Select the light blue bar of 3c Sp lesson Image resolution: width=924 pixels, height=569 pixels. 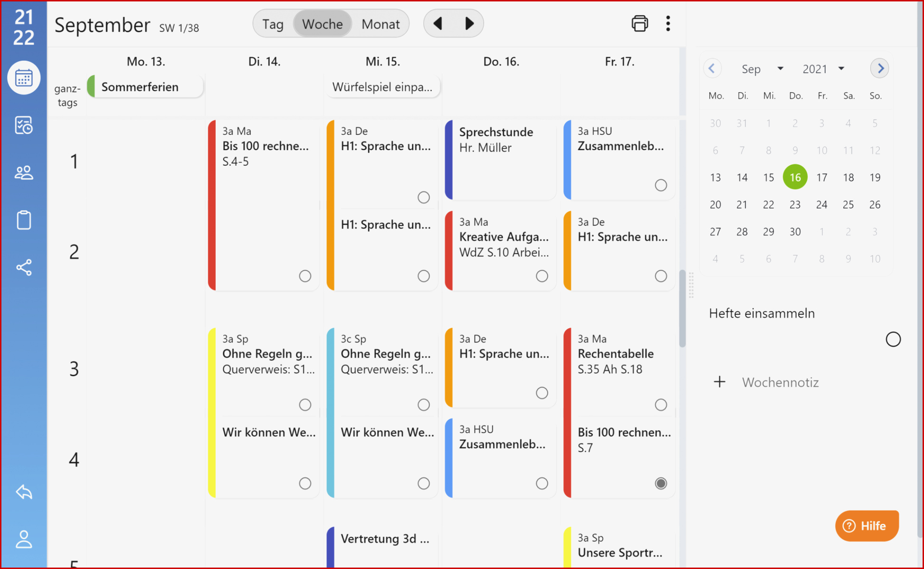[331, 412]
